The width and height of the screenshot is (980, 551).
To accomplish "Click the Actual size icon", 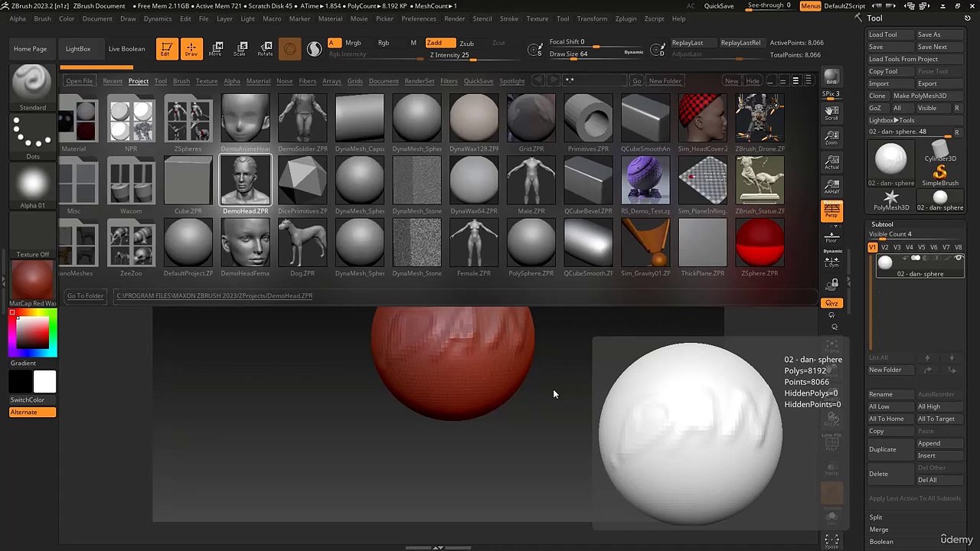I will (x=831, y=162).
